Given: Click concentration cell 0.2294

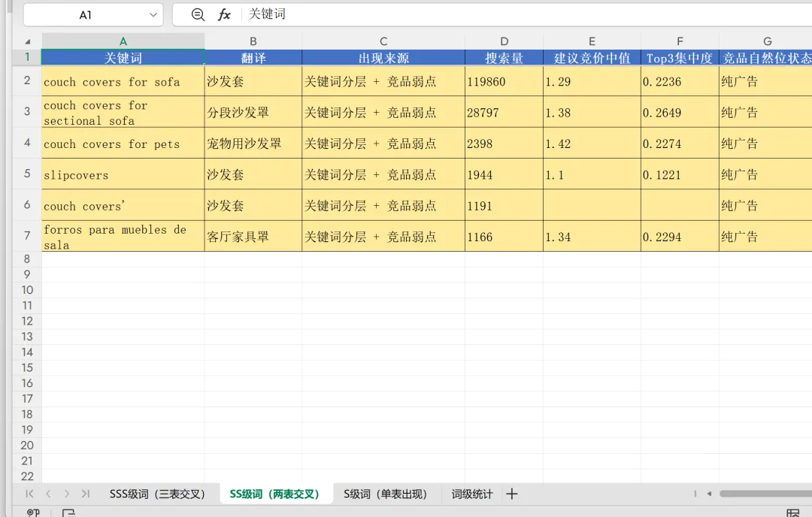Looking at the screenshot, I should point(680,236).
